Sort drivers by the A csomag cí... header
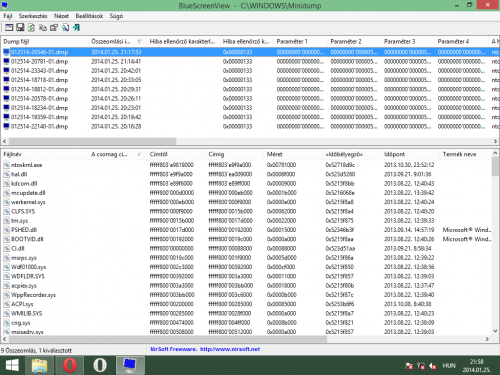 [118, 154]
